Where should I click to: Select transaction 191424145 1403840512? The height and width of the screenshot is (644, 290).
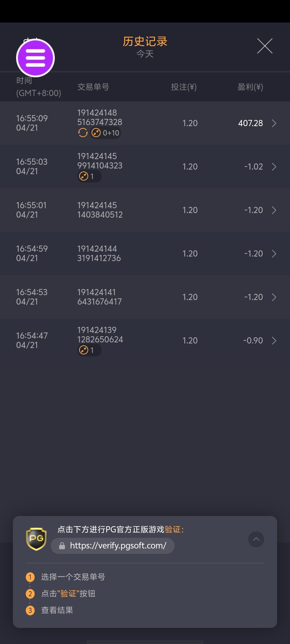[x=100, y=210]
